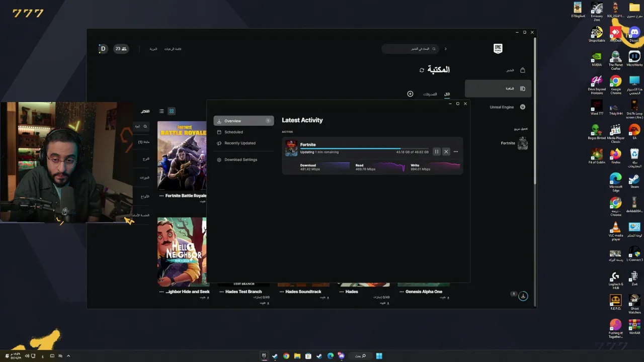Open Discord desktop shortcut
This screenshot has width=644, height=362.
pyautogui.click(x=634, y=35)
